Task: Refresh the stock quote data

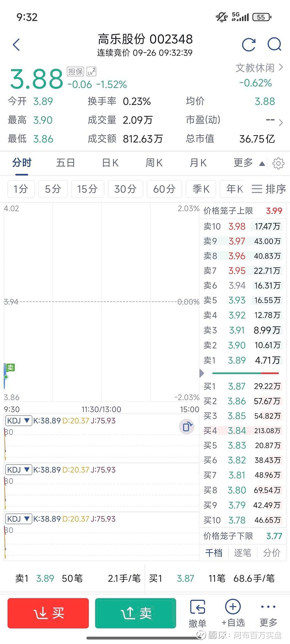Action: (249, 45)
